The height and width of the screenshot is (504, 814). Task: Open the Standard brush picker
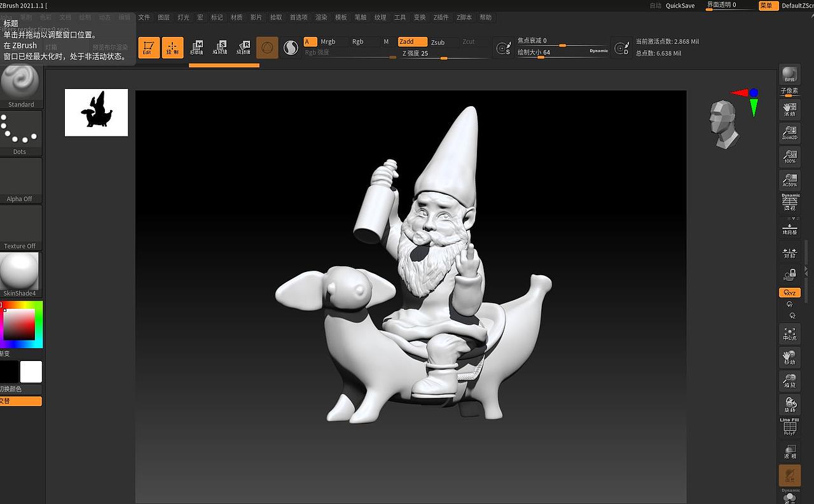pyautogui.click(x=21, y=87)
